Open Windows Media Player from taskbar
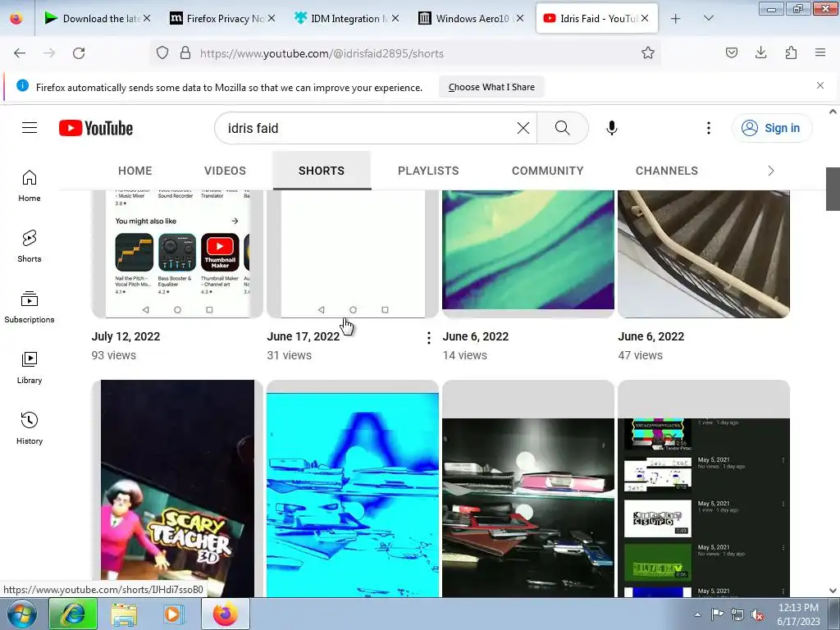840x630 pixels. point(173,614)
